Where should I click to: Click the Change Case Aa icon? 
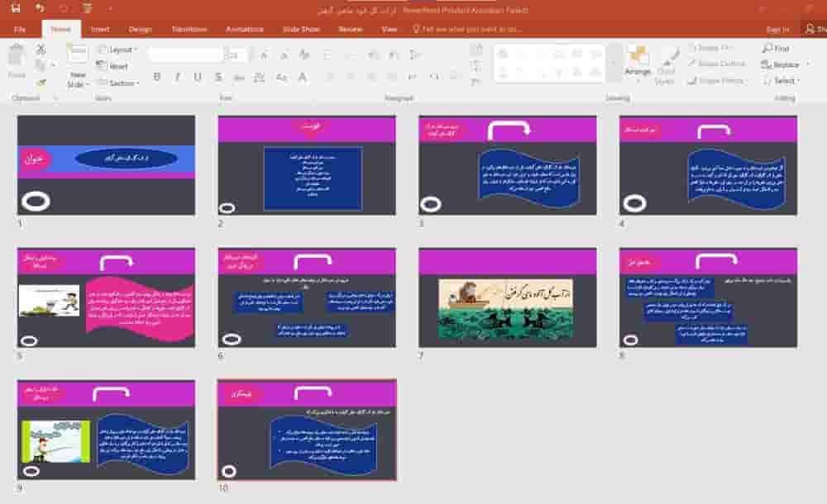pos(281,78)
